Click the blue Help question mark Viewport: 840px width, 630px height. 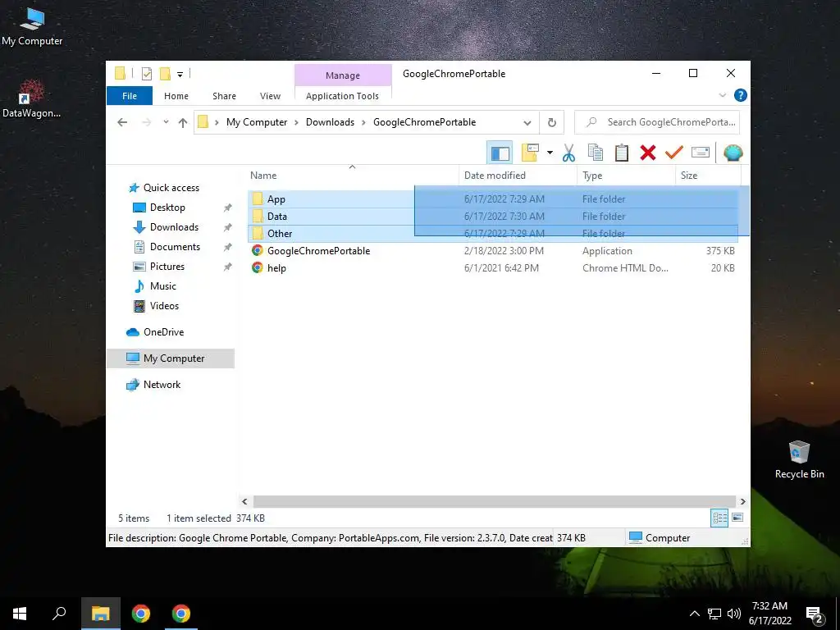pos(741,95)
